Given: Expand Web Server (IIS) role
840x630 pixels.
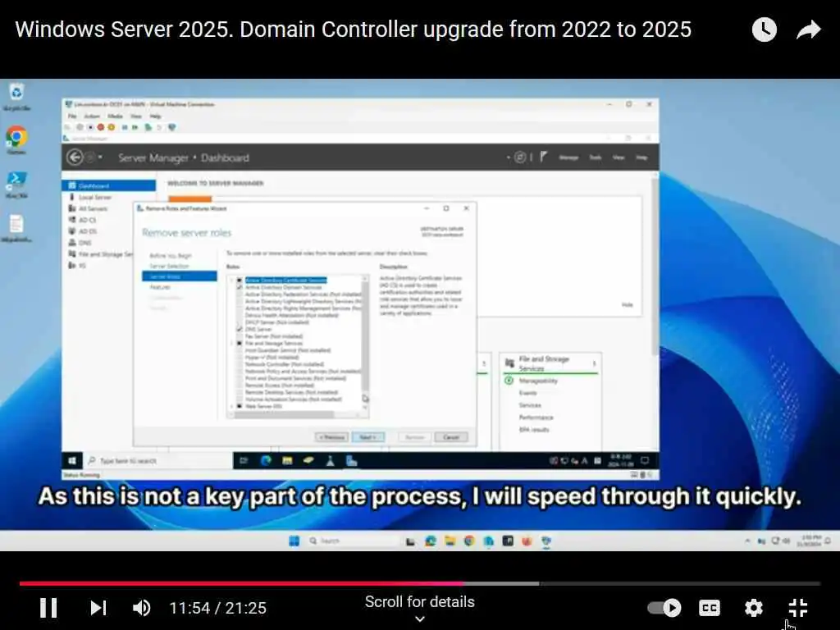Looking at the screenshot, I should coord(232,406).
